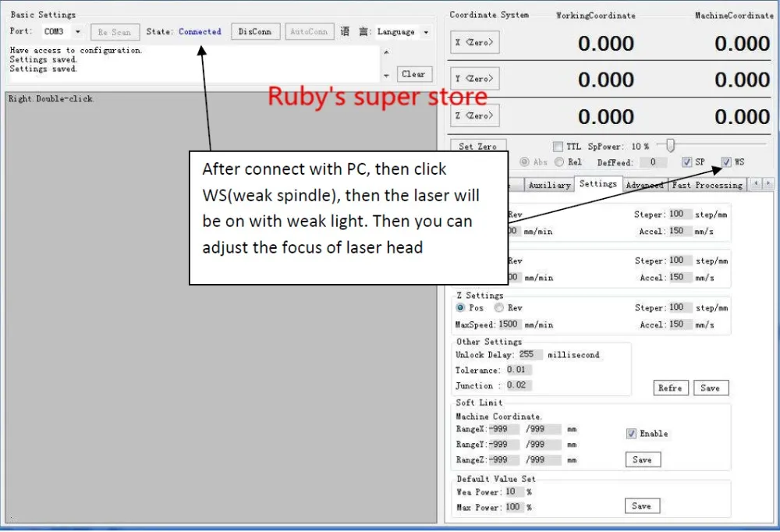Clear the log with Clear button

click(x=414, y=74)
